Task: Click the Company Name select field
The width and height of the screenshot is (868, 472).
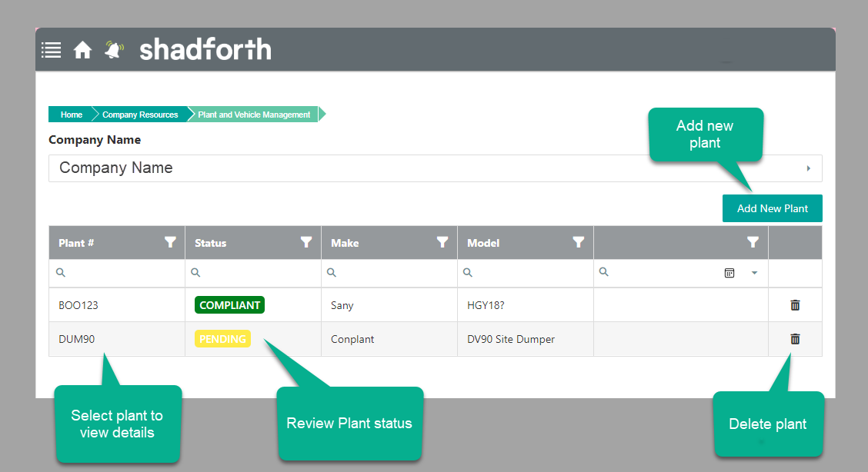Action: click(x=435, y=168)
